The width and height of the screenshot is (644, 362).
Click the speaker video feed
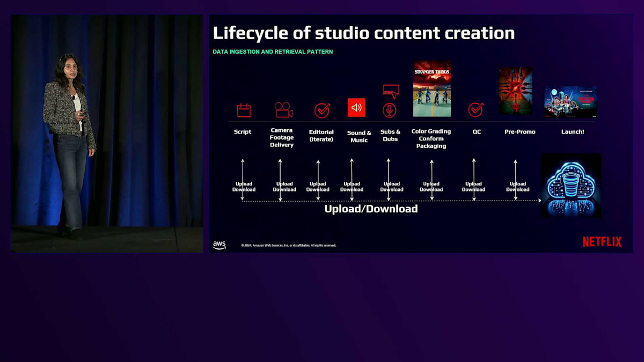(x=107, y=134)
